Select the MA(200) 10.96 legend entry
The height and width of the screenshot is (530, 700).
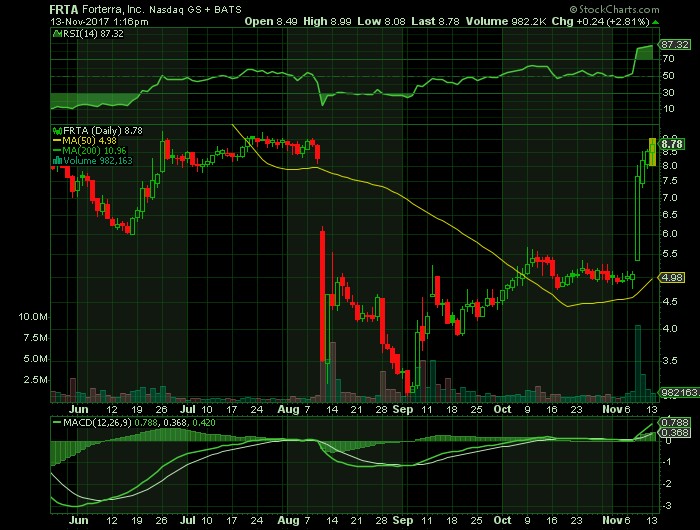(94, 151)
